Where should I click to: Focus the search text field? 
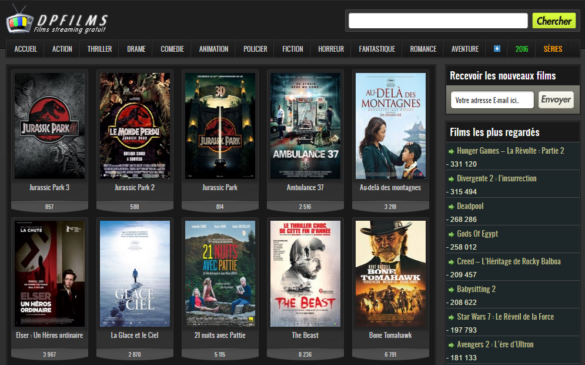[x=438, y=21]
